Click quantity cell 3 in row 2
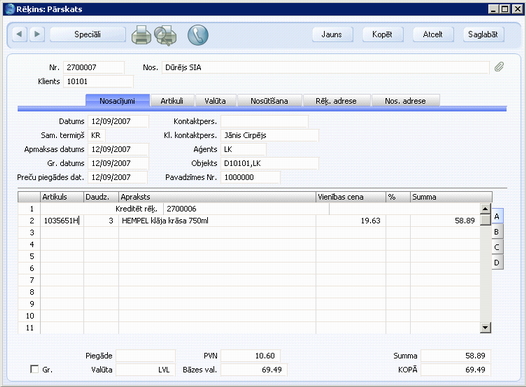 (101, 221)
